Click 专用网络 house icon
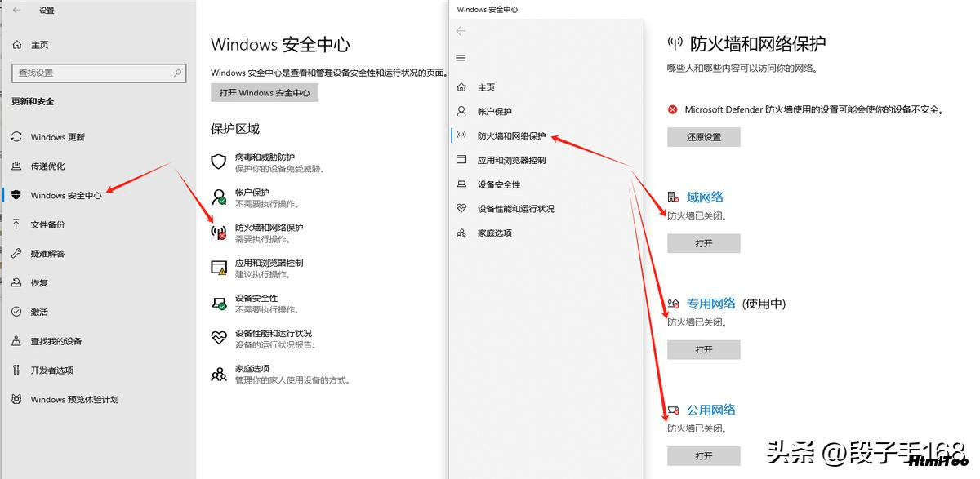980x479 pixels. coord(674,304)
